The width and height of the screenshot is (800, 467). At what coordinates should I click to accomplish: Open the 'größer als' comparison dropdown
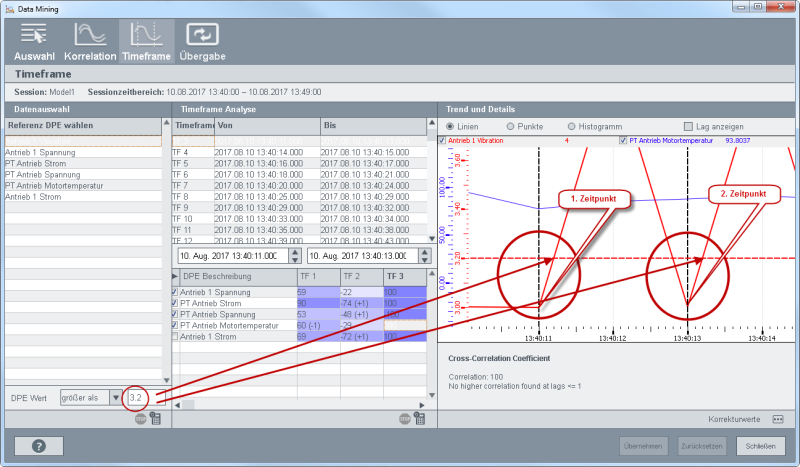(115, 397)
